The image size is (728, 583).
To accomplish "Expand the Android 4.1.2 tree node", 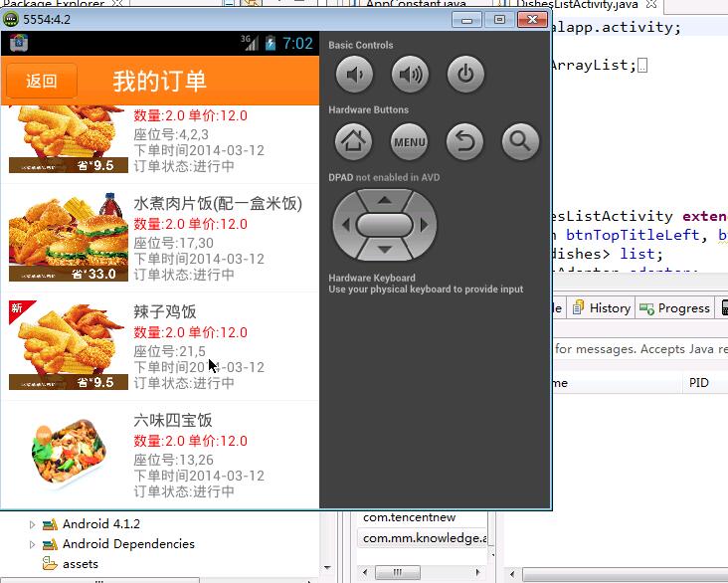I will (32, 524).
